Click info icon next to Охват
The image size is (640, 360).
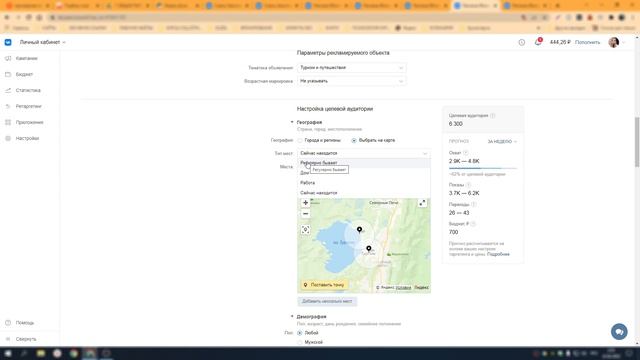pyautogui.click(x=465, y=153)
